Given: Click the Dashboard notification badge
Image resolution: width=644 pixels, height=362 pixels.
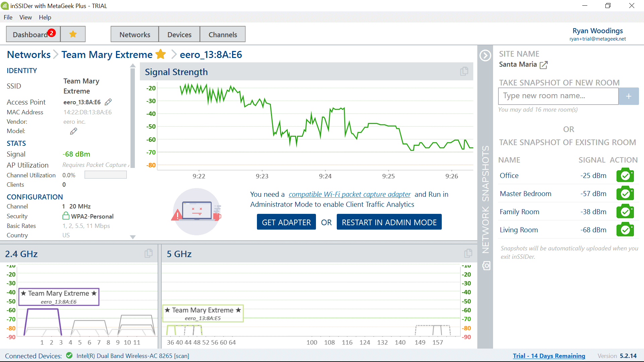Looking at the screenshot, I should (51, 33).
